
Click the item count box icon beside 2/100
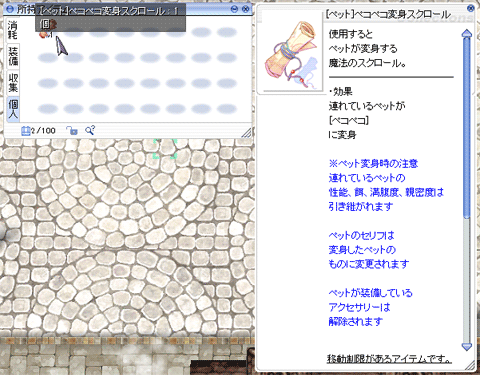[26, 131]
